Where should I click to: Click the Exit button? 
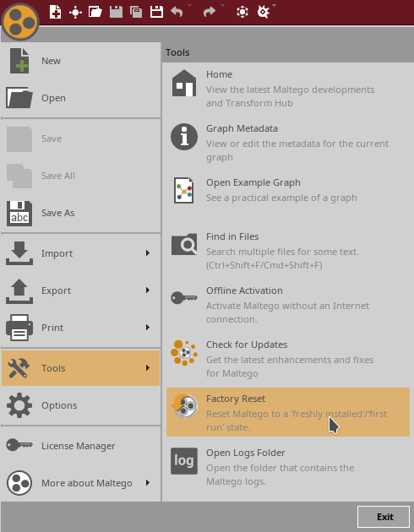(384, 517)
